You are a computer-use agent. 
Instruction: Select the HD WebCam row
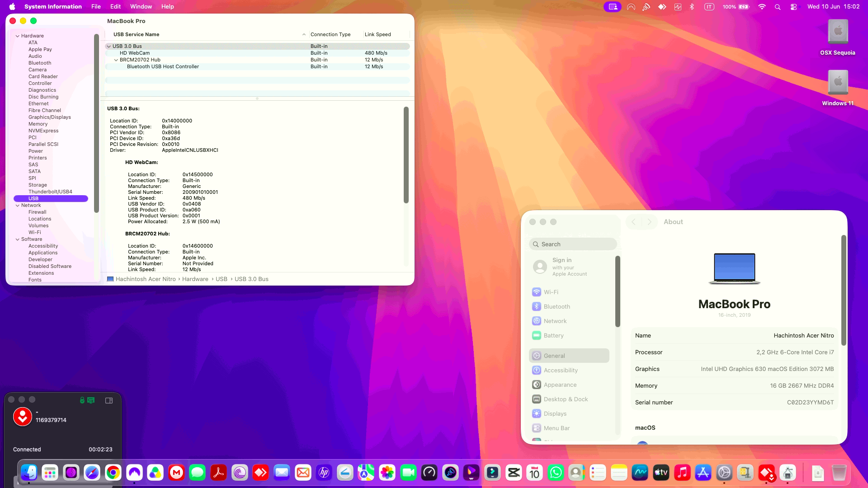[257, 53]
